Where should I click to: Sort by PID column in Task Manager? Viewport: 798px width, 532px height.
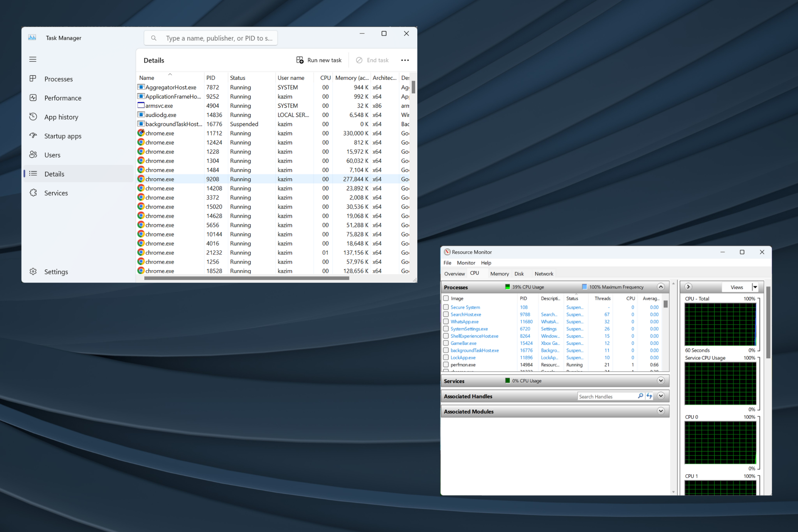215,78
